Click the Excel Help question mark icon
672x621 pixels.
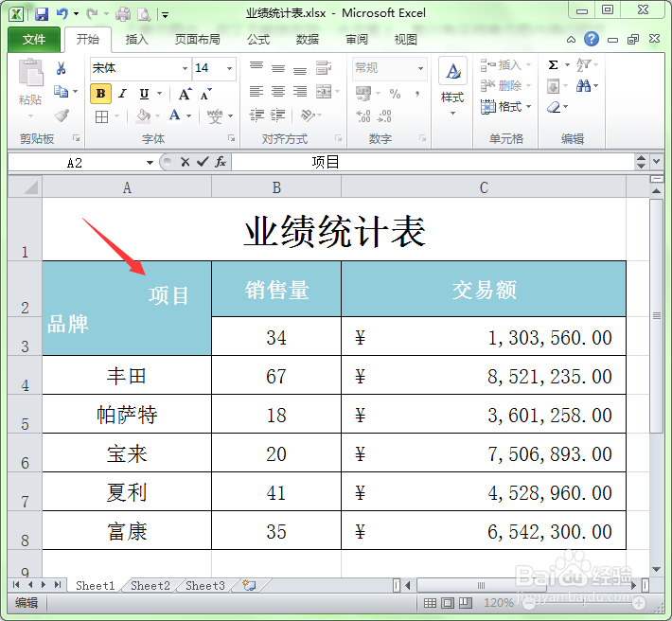[592, 39]
